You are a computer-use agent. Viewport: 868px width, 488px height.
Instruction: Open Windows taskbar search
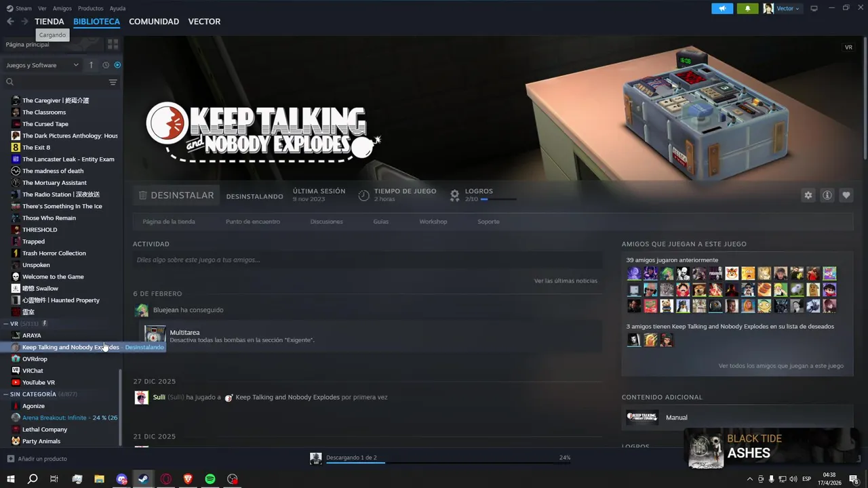tap(33, 479)
